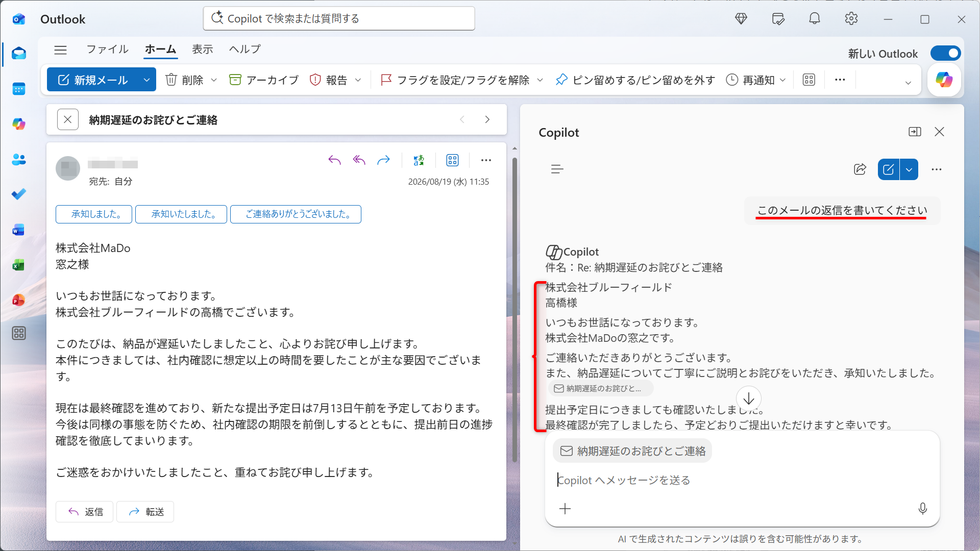Click ピン留めする/ピン留めを外す button
This screenshot has width=980, height=551.
tap(635, 80)
